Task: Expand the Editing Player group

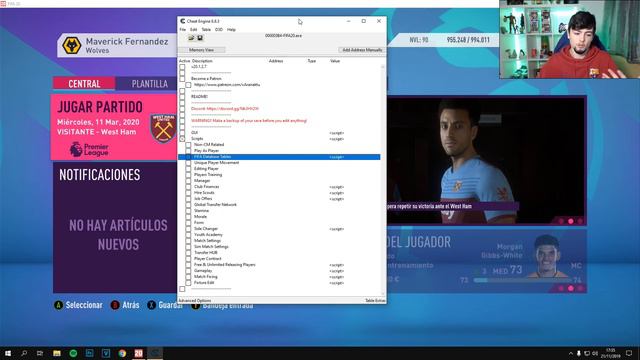Action: [x=188, y=169]
